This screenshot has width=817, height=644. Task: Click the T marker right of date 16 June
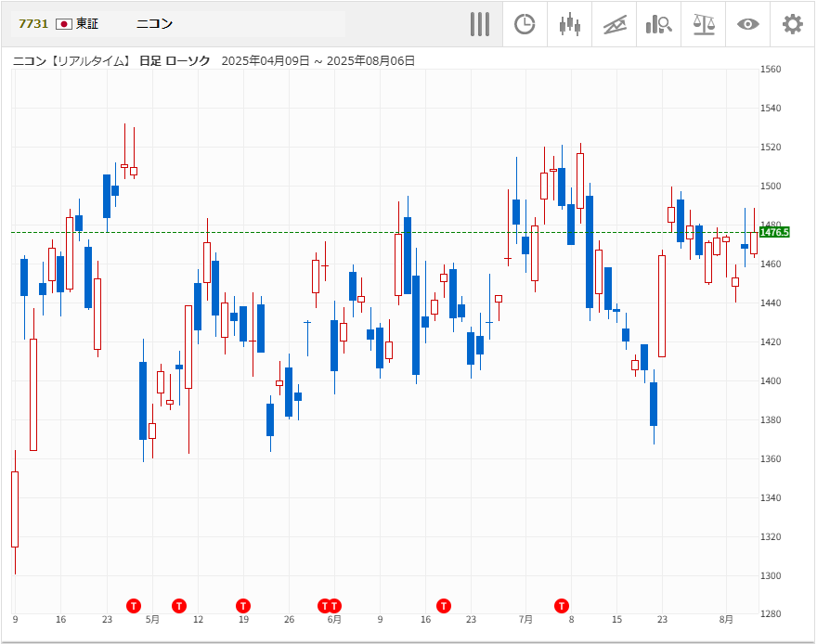(444, 606)
